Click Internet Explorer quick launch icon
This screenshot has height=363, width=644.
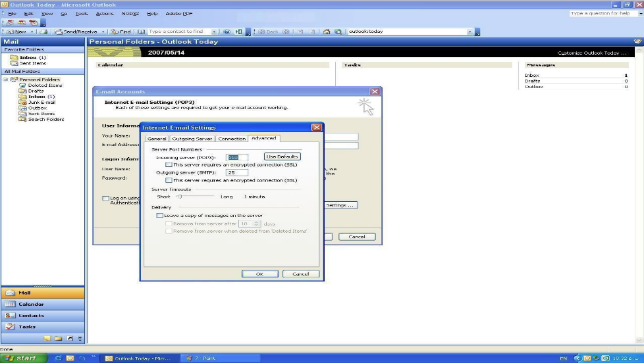(58, 358)
